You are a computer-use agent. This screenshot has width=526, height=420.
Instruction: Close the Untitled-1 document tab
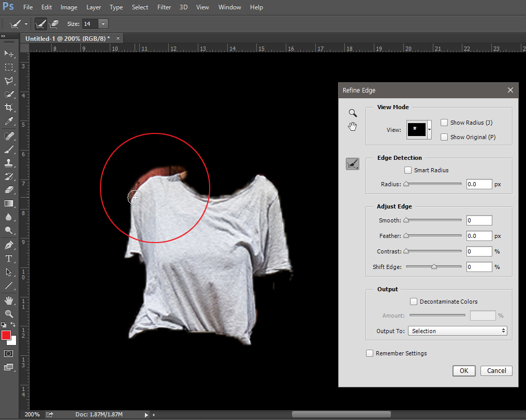pos(118,38)
